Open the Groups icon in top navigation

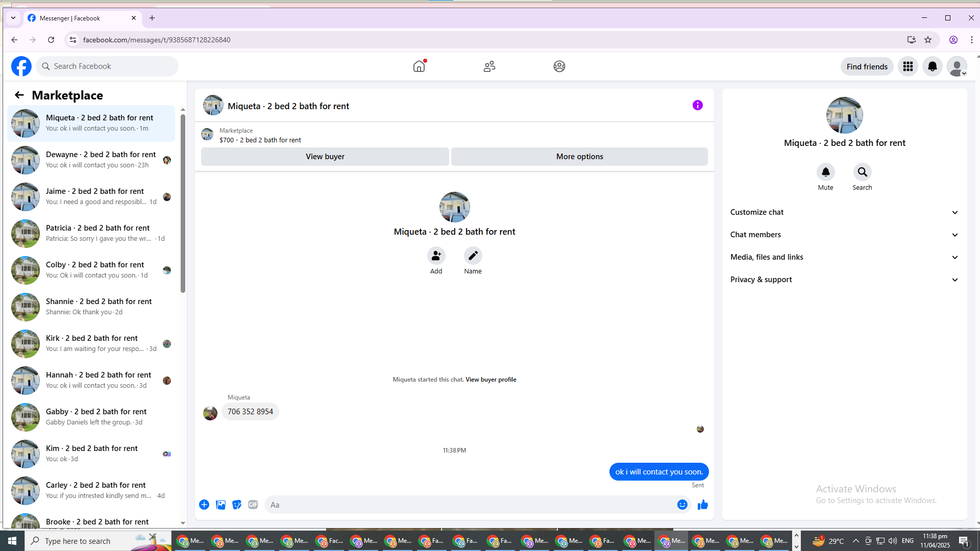[x=559, y=66]
